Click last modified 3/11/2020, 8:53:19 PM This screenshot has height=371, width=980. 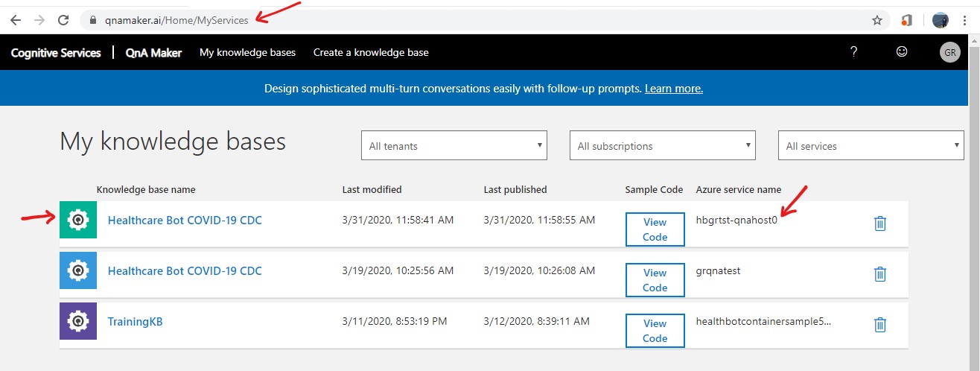point(395,321)
